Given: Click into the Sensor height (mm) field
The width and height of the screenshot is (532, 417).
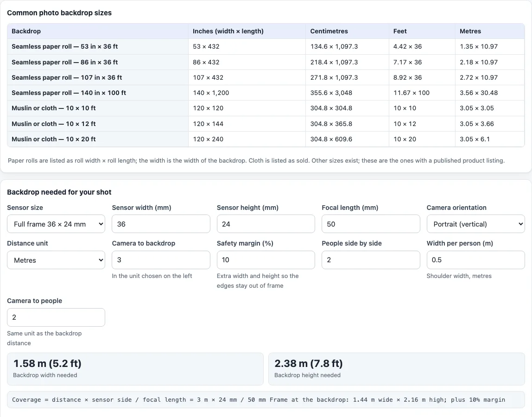Looking at the screenshot, I should (266, 224).
